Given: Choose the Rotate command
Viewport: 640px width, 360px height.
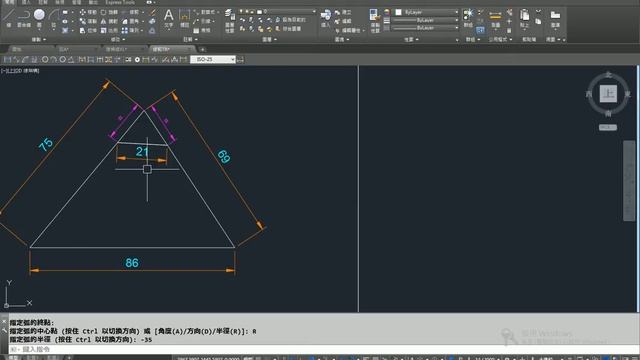Looking at the screenshot, I should (109, 12).
